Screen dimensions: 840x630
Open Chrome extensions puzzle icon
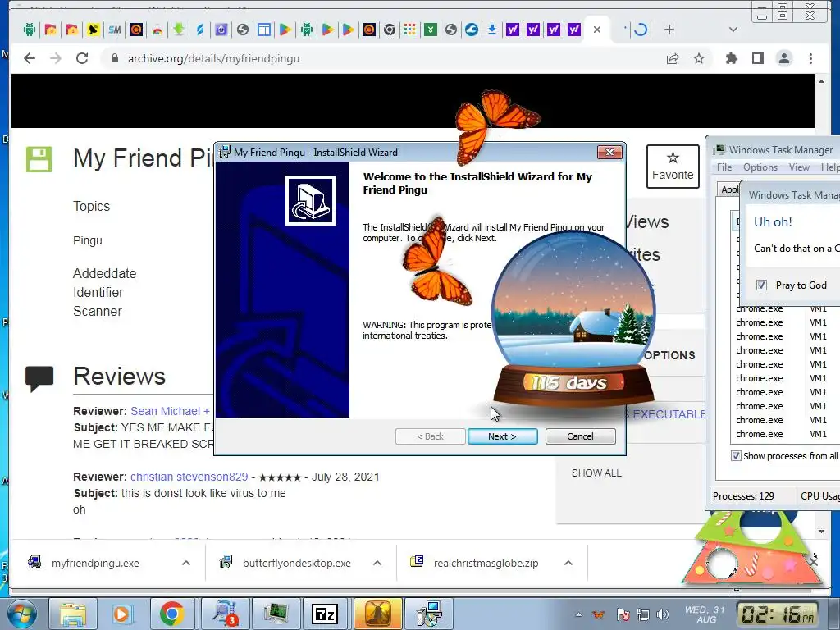pos(731,58)
